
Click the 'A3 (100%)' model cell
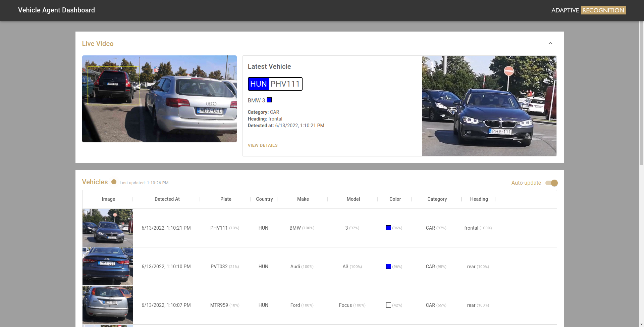click(352, 267)
